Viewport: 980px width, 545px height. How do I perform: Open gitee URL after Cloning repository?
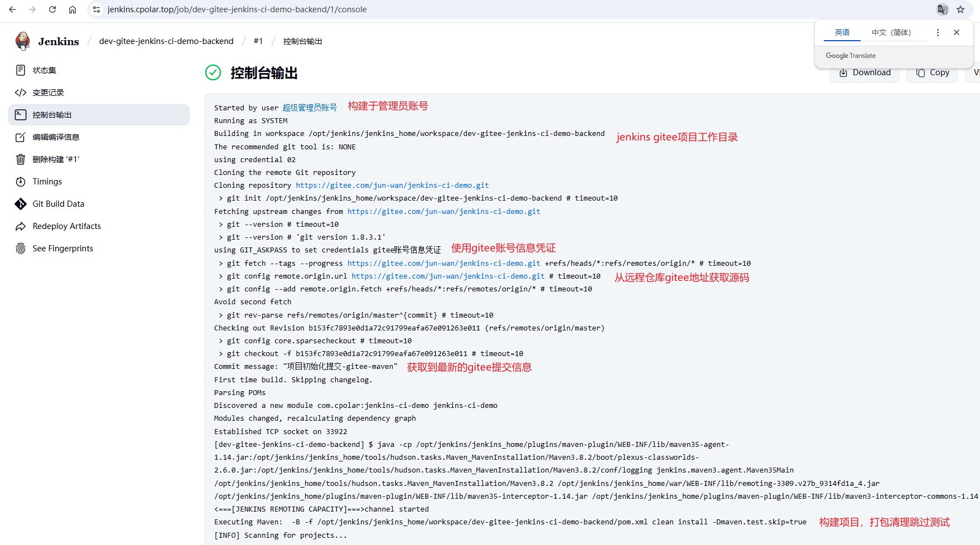click(x=392, y=186)
